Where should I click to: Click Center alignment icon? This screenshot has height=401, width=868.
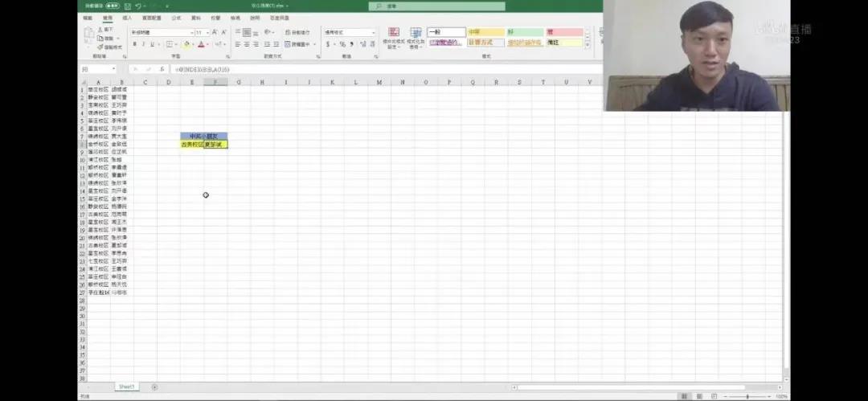247,44
